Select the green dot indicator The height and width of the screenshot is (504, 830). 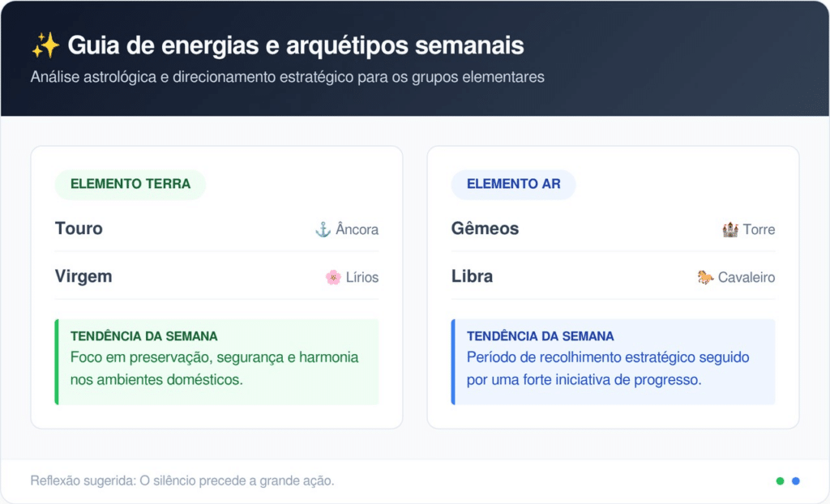pos(780,481)
